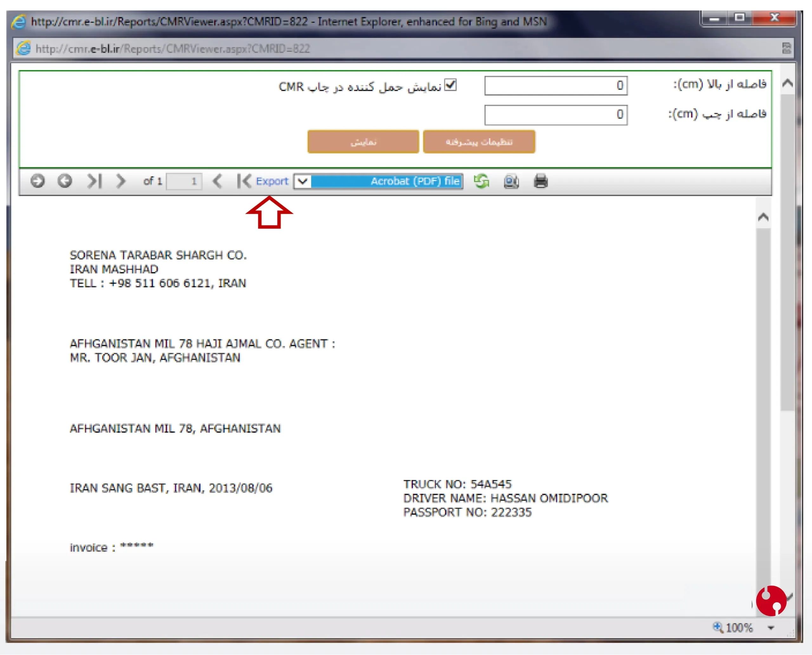Click distance from left (cm) input field

[556, 115]
